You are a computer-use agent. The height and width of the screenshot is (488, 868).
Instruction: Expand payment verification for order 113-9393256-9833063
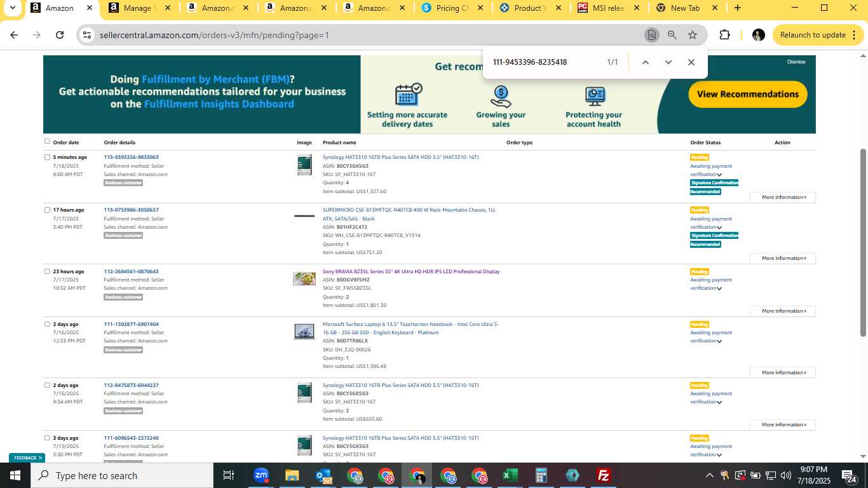[719, 175]
